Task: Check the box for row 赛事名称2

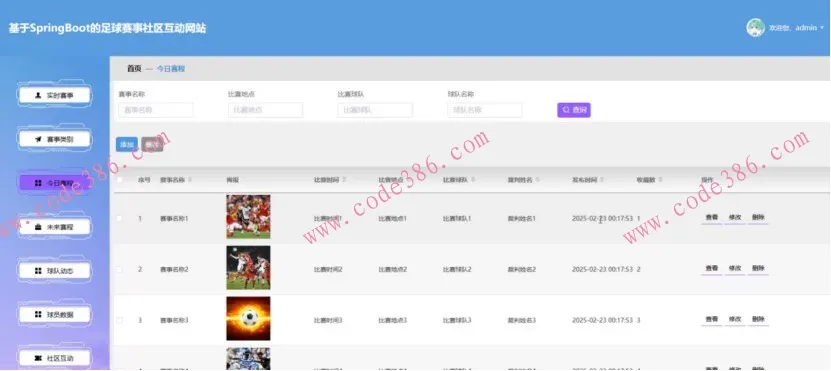Action: pyautogui.click(x=120, y=269)
